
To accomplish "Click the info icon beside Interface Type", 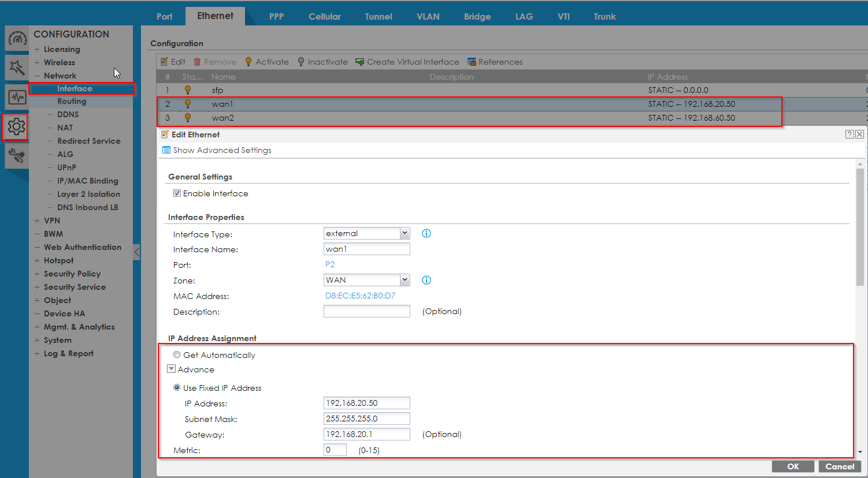I will point(426,234).
